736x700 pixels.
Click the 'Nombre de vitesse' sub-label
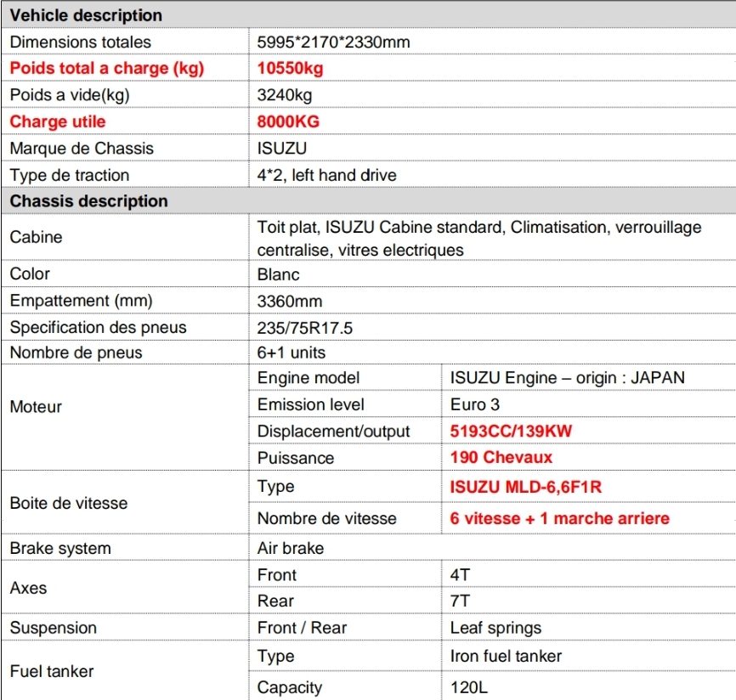point(326,519)
